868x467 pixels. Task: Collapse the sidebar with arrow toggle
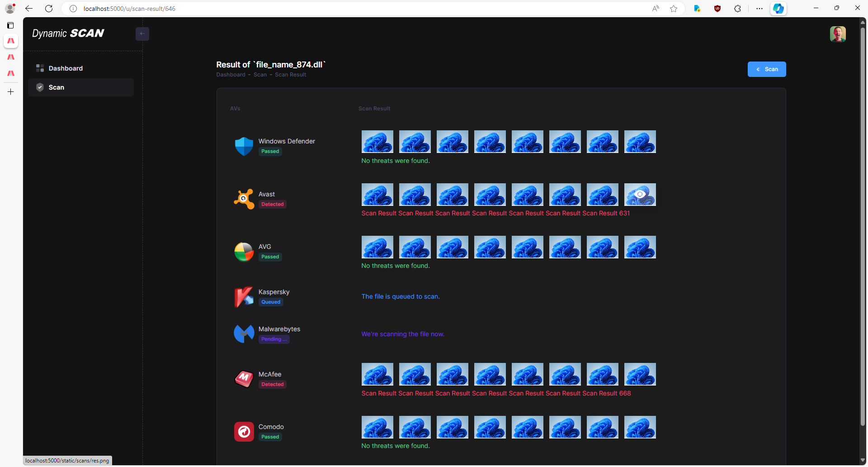[x=142, y=34]
